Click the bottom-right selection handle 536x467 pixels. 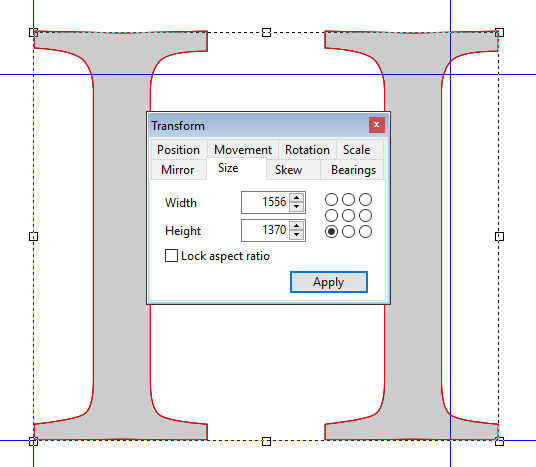pyautogui.click(x=499, y=441)
